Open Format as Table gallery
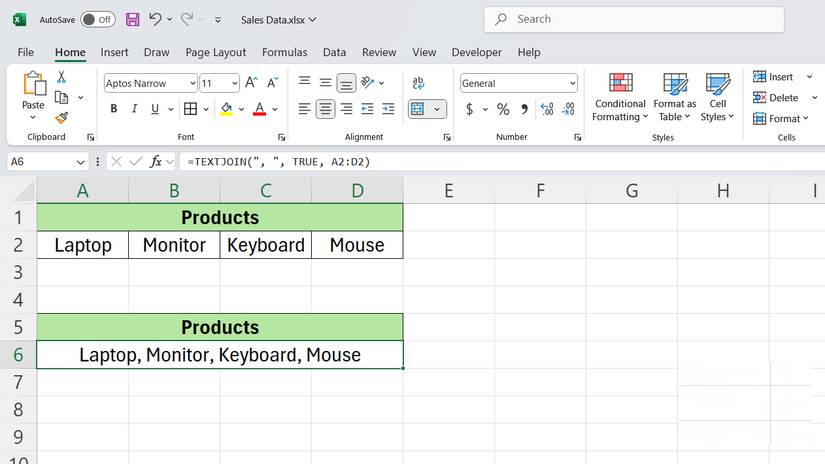Image resolution: width=825 pixels, height=464 pixels. point(675,97)
